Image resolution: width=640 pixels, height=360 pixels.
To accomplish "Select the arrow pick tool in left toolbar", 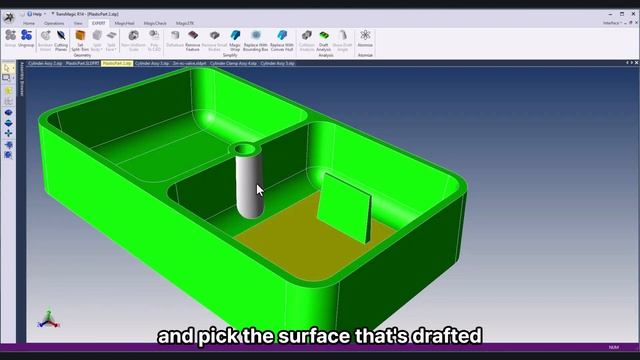I will point(7,68).
